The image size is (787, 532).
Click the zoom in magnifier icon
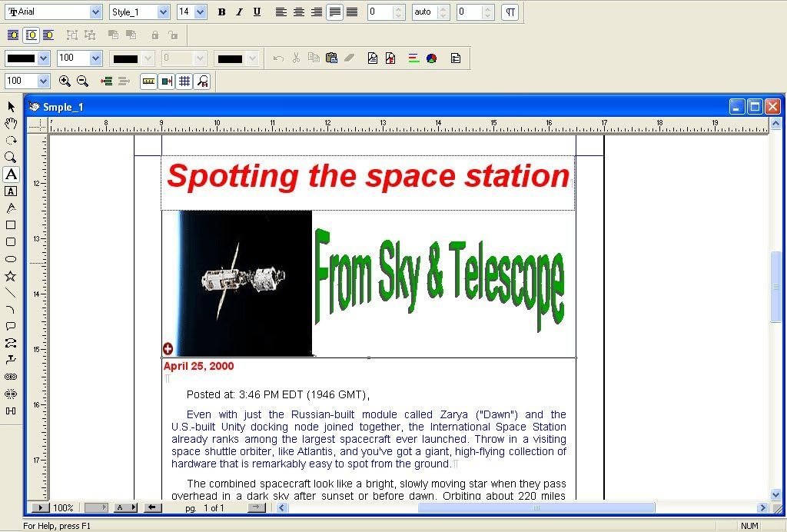[65, 81]
